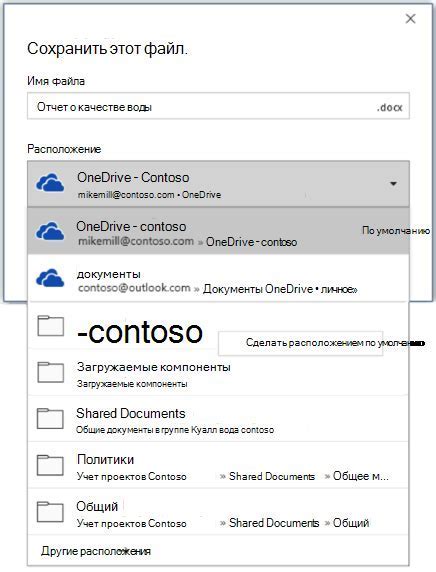Image resolution: width=436 pixels, height=572 pixels.
Task: Click the cloud icon beside OneDrive - contoso default entry
Action: click(50, 231)
